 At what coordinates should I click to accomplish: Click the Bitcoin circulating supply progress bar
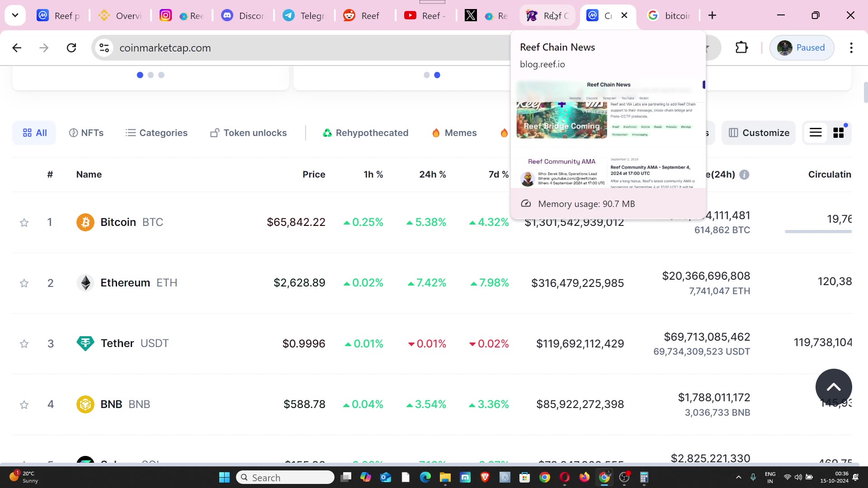(818, 232)
